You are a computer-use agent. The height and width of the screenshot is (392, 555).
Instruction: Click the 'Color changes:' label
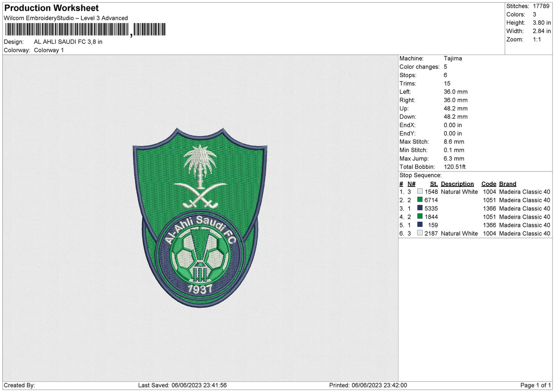pos(419,67)
